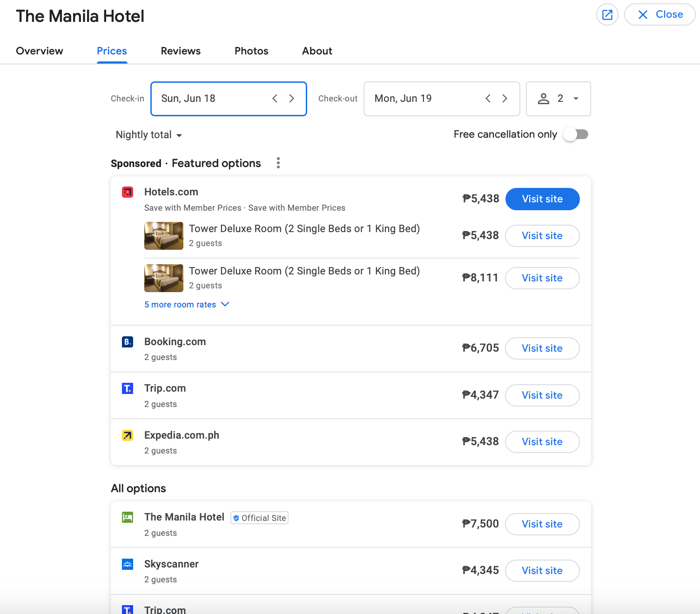Viewport: 700px width, 614px height.
Task: Open the About tab
Action: tap(317, 51)
